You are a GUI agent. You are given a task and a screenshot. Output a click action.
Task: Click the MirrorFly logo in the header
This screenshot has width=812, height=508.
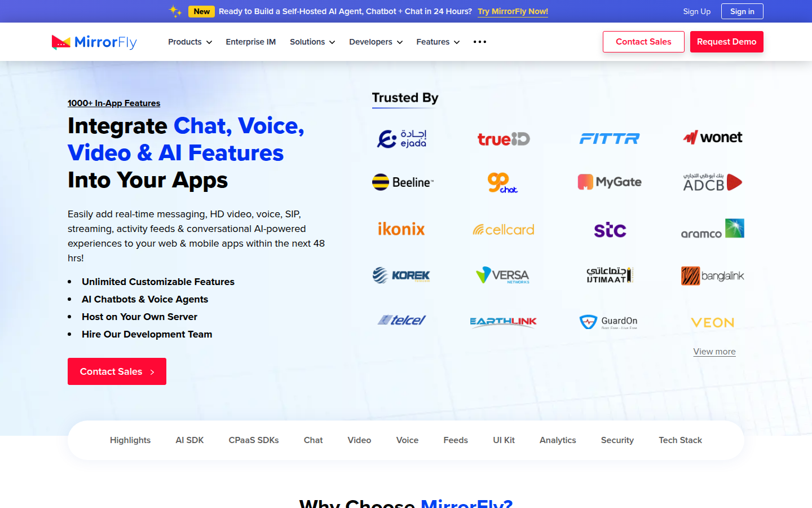click(x=94, y=42)
